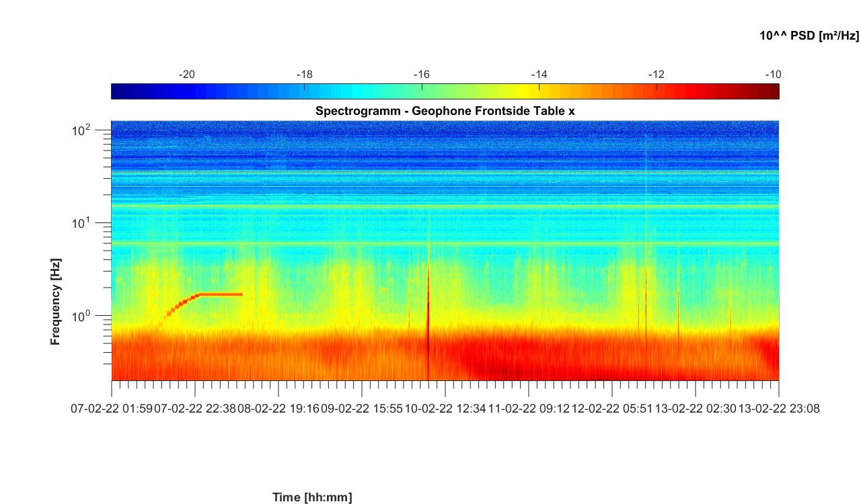The width and height of the screenshot is (861, 504).
Task: Pick the yellow region of the colorbar
Action: click(x=525, y=91)
